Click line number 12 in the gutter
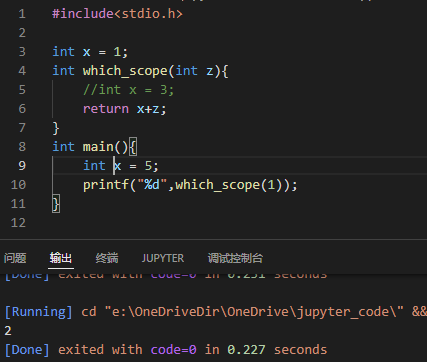 pos(18,223)
